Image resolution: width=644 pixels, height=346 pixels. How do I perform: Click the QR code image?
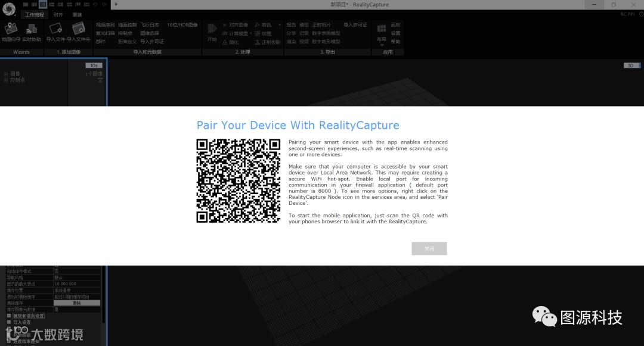click(x=238, y=181)
